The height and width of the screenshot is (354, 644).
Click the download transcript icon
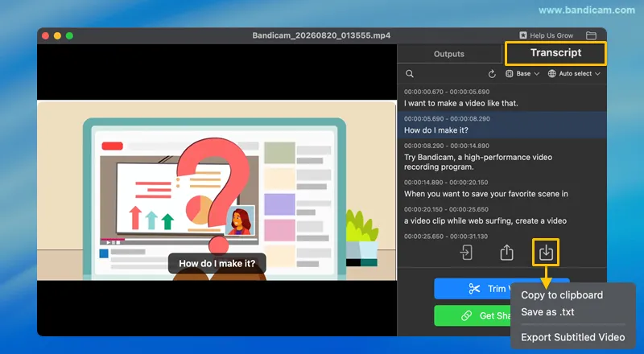coord(546,253)
